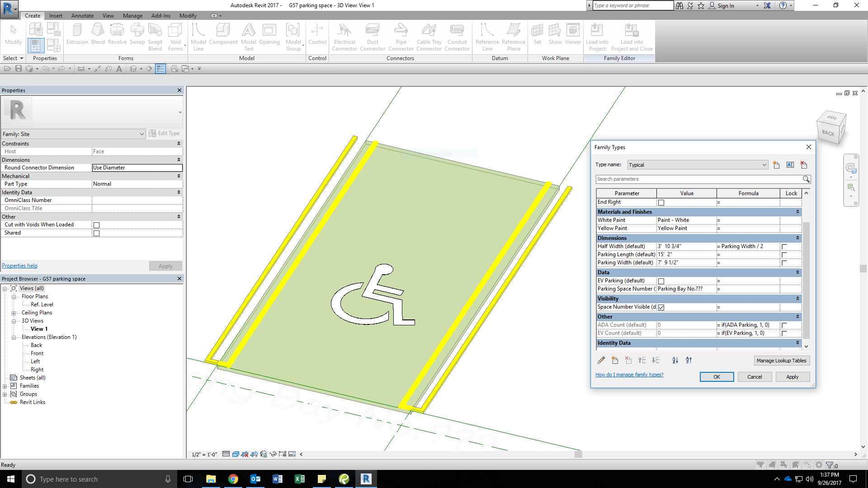The width and height of the screenshot is (868, 488).
Task: Switch to the Manage tab
Action: pyautogui.click(x=132, y=16)
